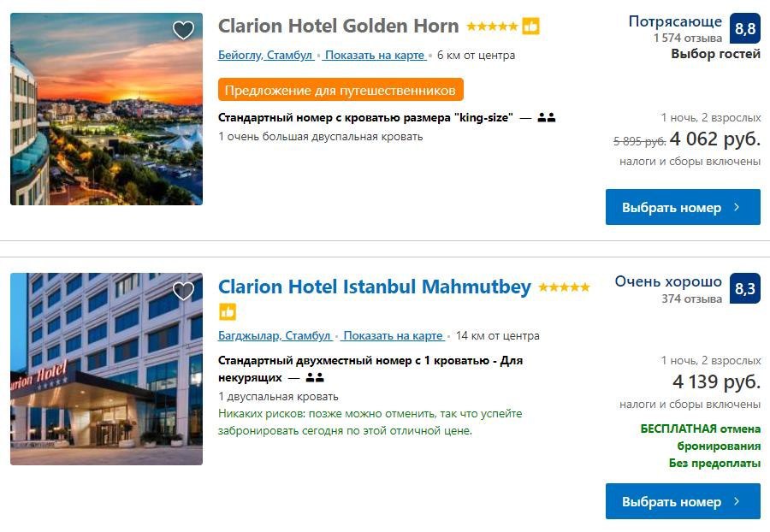This screenshot has height=532, width=770.
Task: Click two-adults occupancy icon for king-size room
Action: pyautogui.click(x=547, y=118)
